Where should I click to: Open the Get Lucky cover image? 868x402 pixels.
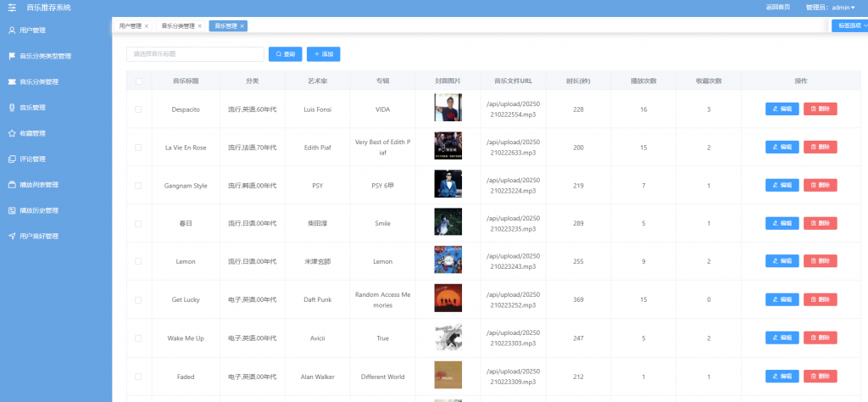(x=448, y=298)
